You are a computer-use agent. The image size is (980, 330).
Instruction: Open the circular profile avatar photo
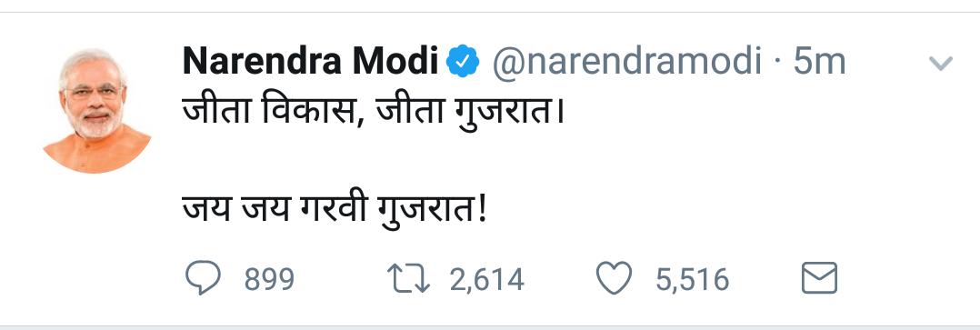tap(97, 111)
